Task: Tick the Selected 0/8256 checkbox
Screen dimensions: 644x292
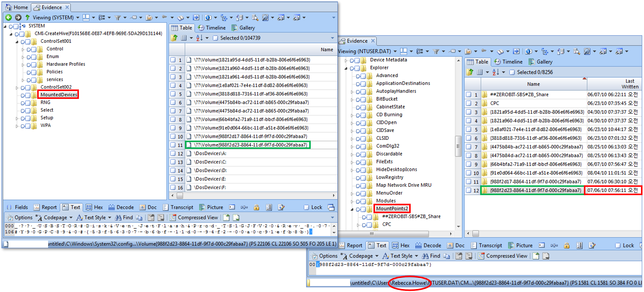Action: click(x=512, y=72)
